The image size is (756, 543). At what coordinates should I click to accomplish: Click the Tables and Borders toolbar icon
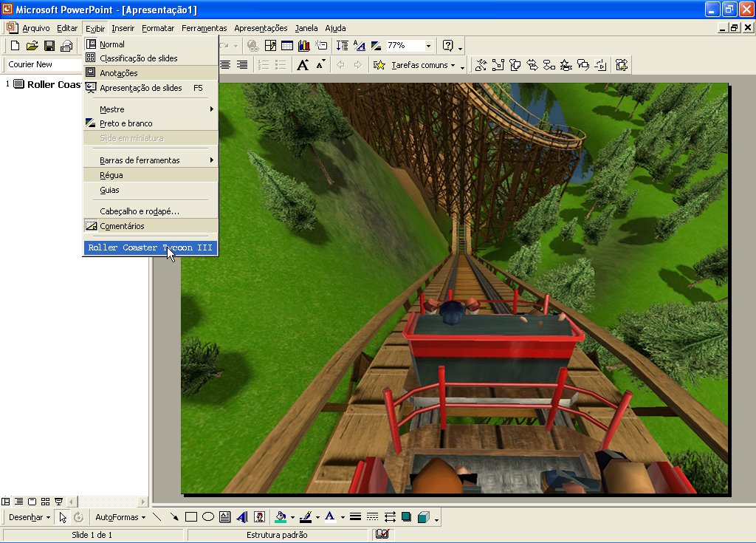tap(270, 46)
